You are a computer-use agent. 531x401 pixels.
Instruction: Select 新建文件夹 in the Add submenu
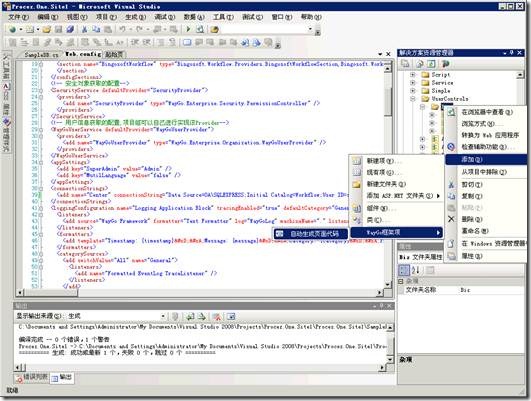(396, 184)
